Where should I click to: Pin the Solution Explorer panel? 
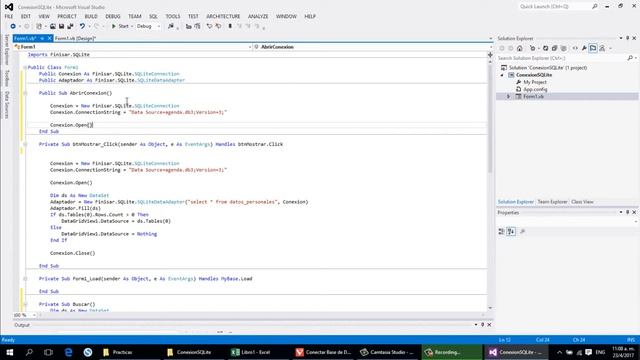pyautogui.click(x=628, y=38)
